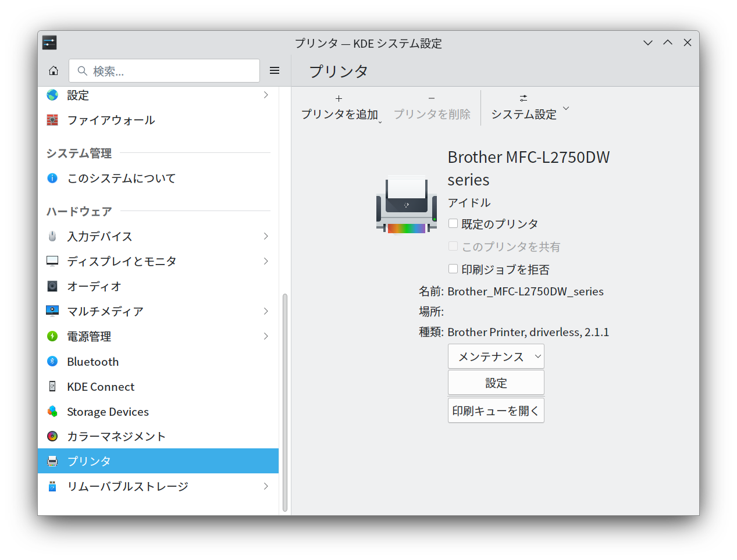Click the monitor icon for ディスプレイとモニタ
Viewport: 737px width, 560px height.
pyautogui.click(x=52, y=261)
